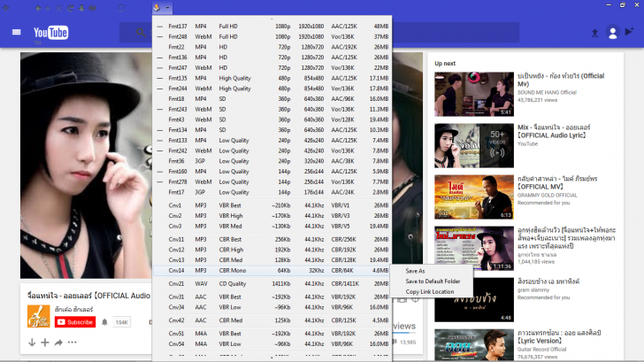Select Fmt134 MP4 SD row
Viewport: 644px width, 362px height.
(272, 130)
